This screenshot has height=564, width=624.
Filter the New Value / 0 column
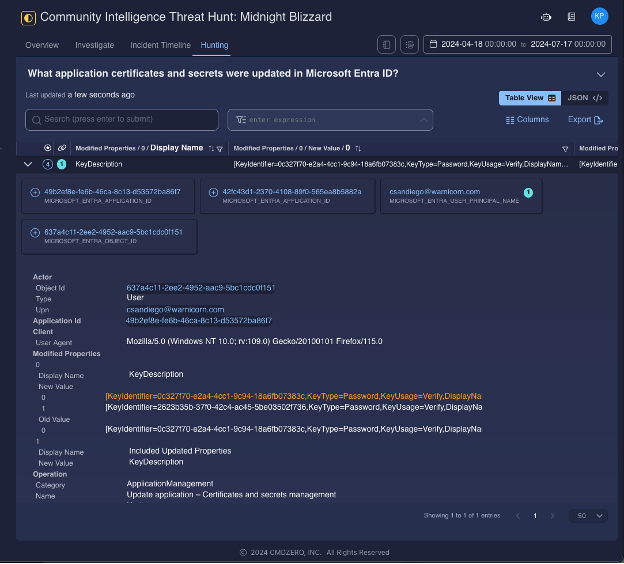click(565, 149)
